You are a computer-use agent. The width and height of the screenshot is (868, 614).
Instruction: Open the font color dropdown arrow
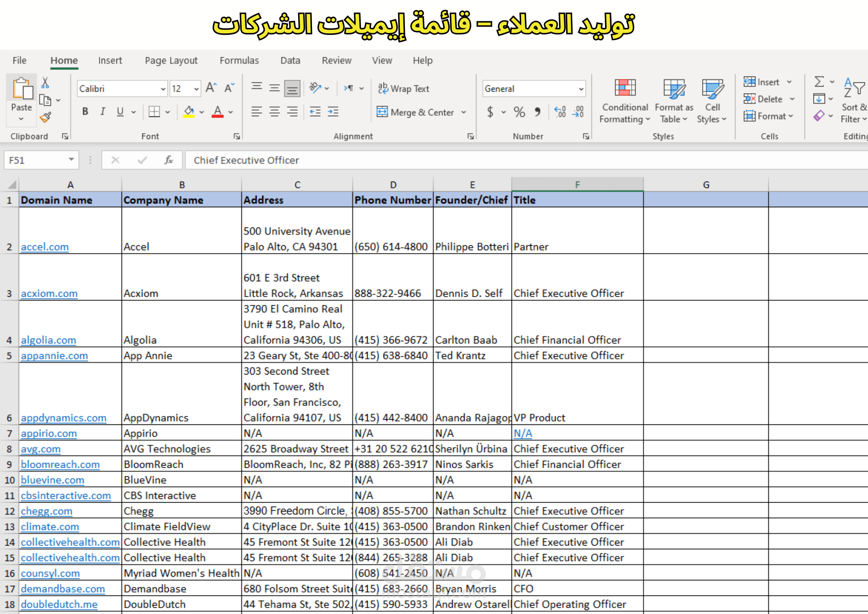pyautogui.click(x=230, y=112)
